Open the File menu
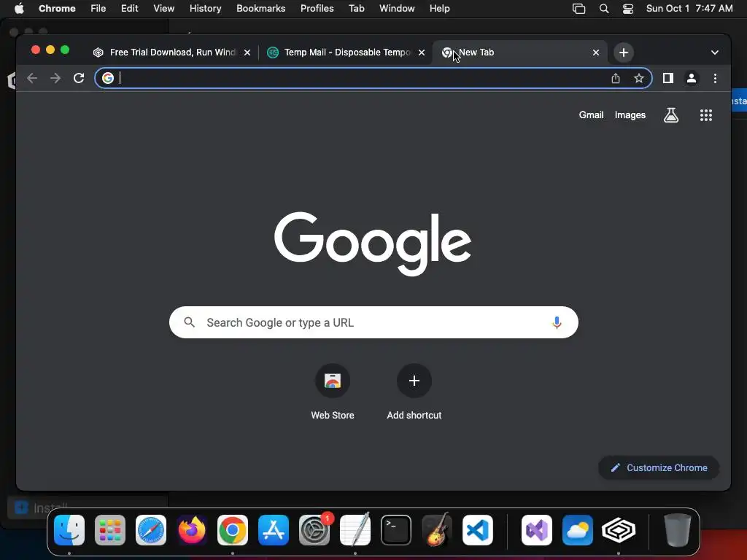This screenshot has height=560, width=747. [98, 8]
